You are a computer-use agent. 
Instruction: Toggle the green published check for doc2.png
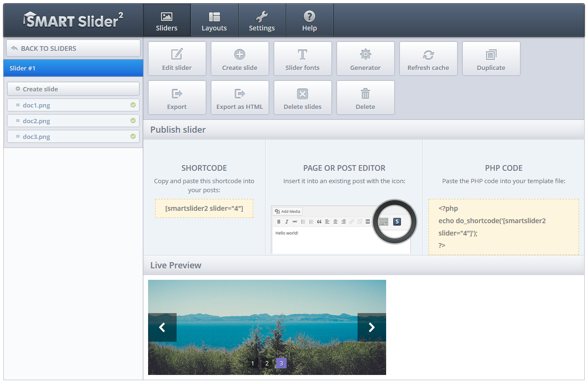click(133, 121)
